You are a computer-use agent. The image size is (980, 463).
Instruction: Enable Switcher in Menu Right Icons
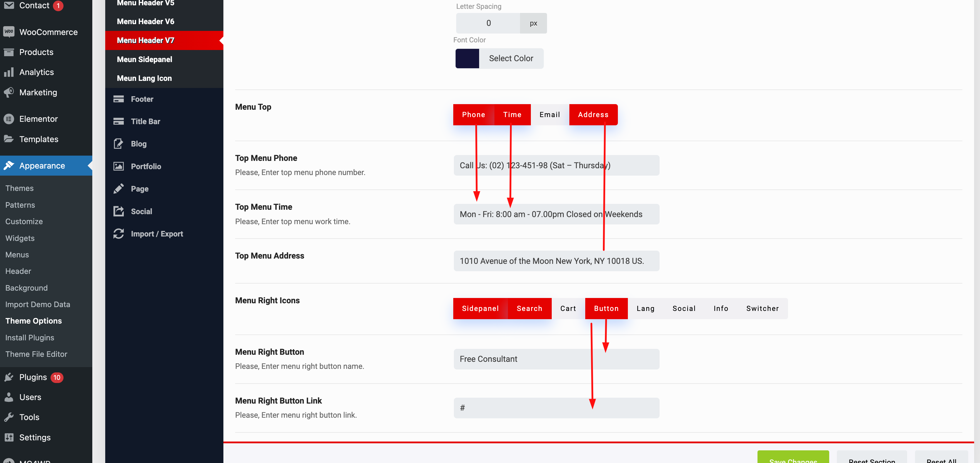coord(762,308)
